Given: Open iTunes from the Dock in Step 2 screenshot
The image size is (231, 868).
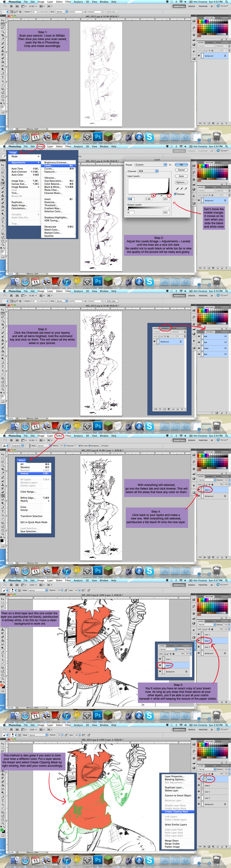Looking at the screenshot, I should [66, 281].
